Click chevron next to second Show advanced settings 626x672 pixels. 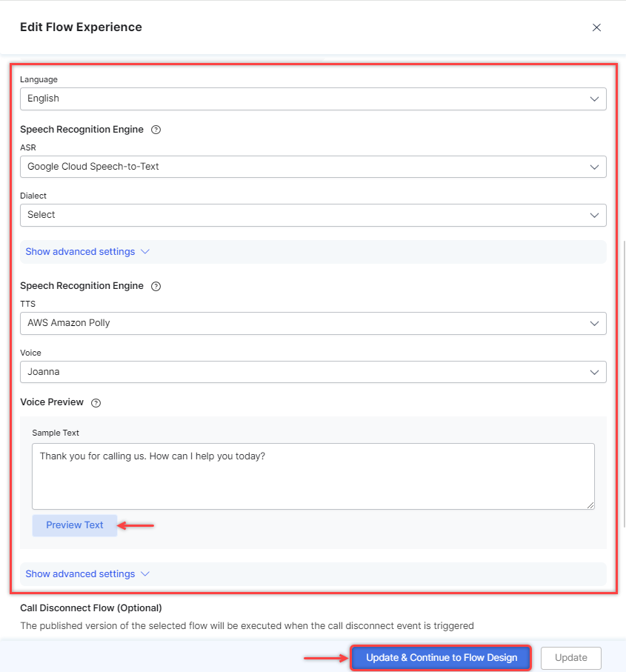pos(145,574)
